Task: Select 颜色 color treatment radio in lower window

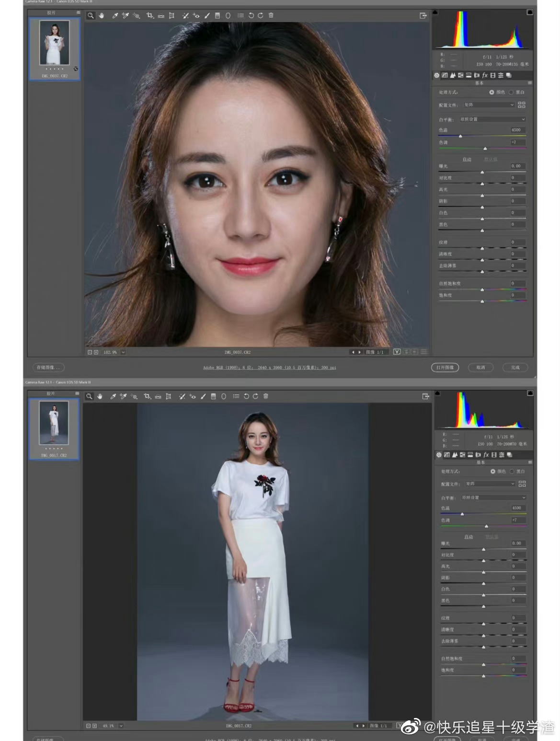Action: click(493, 471)
